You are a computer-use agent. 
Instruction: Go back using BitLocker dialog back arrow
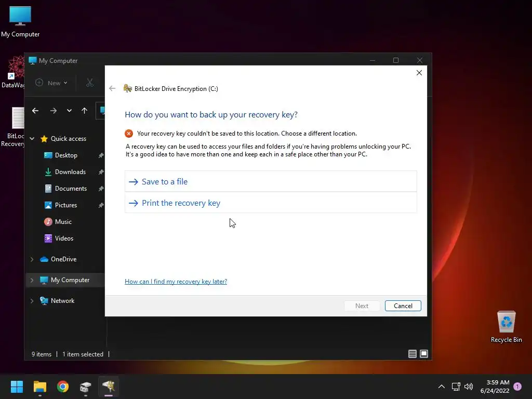click(x=112, y=88)
